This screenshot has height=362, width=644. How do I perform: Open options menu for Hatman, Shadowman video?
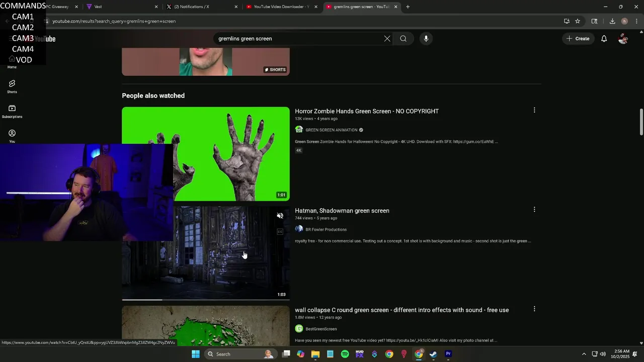pyautogui.click(x=534, y=210)
